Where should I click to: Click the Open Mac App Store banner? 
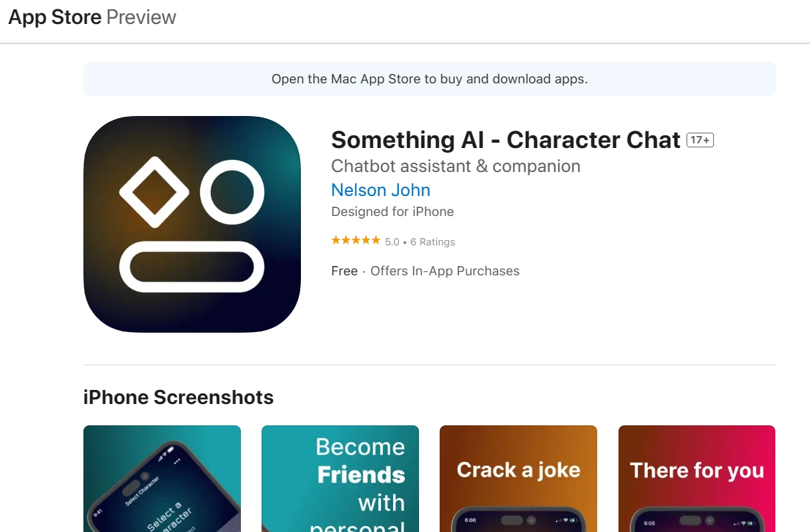pyautogui.click(x=429, y=79)
